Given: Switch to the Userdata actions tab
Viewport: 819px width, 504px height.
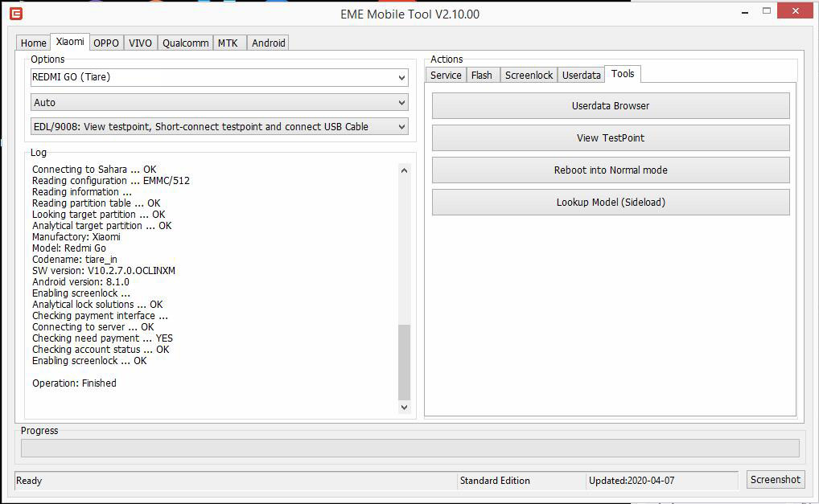Looking at the screenshot, I should coord(582,75).
